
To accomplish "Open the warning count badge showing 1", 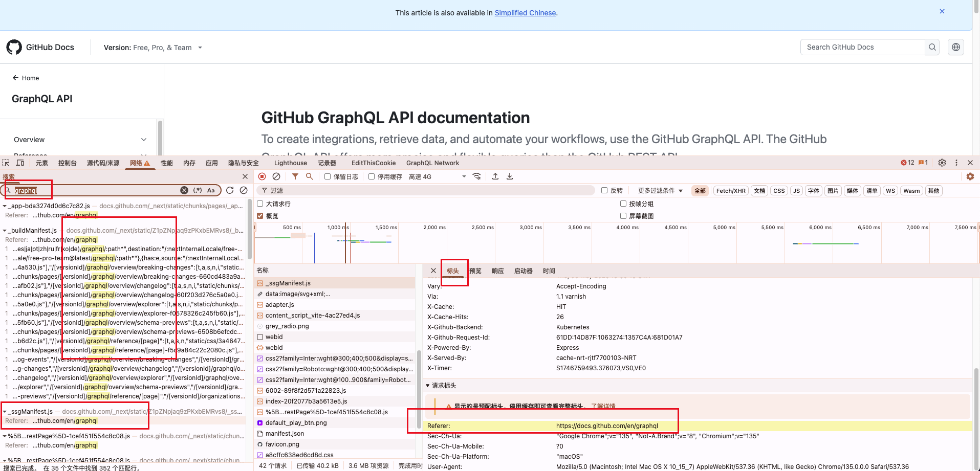I will pos(924,163).
